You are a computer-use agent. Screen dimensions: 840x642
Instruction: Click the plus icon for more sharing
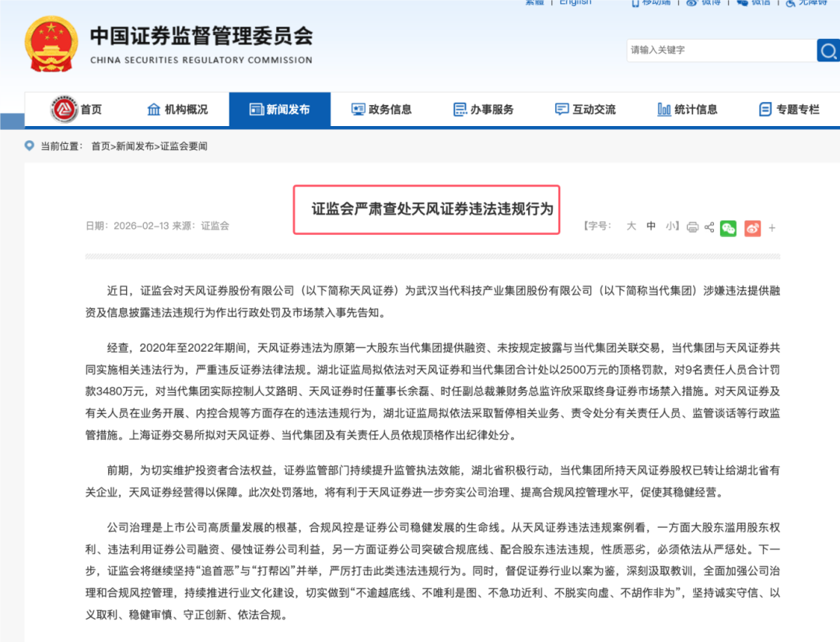[x=772, y=228]
